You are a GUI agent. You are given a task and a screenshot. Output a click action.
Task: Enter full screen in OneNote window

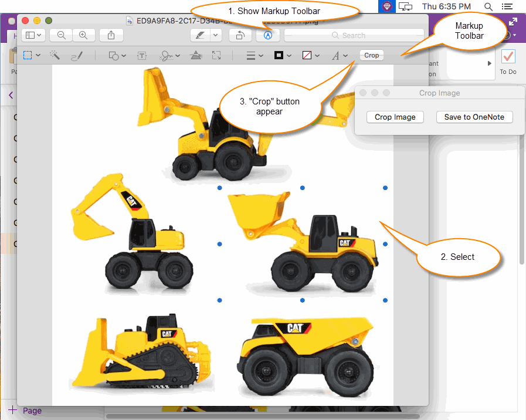click(x=513, y=22)
